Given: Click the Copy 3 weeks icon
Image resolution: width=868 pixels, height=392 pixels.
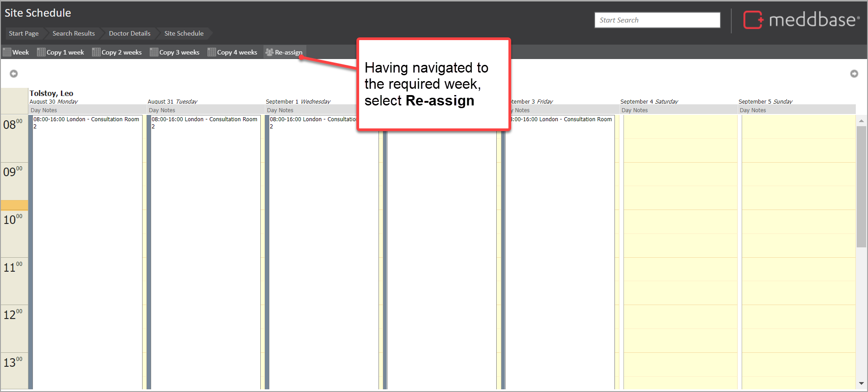Looking at the screenshot, I should (154, 52).
